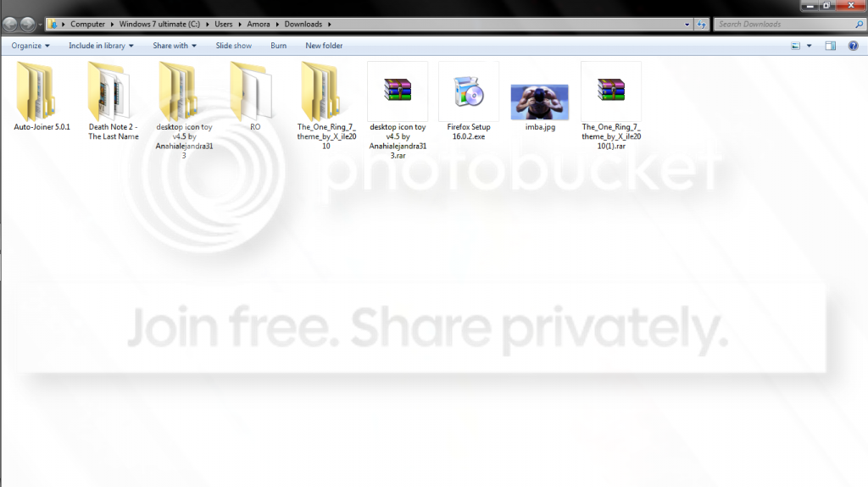
Task: Create a New folder
Action: coord(324,46)
